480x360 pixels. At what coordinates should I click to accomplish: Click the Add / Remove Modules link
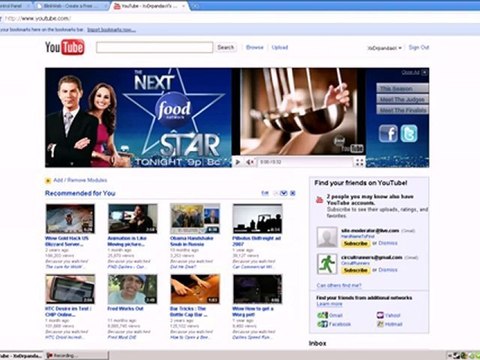click(80, 180)
